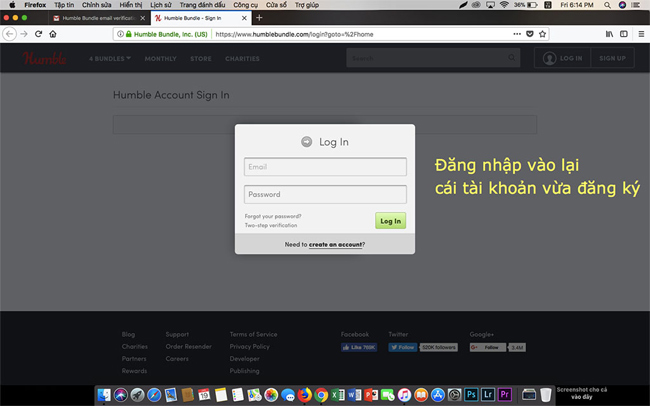Open the Công cụ menu
This screenshot has width=650, height=406.
click(245, 5)
